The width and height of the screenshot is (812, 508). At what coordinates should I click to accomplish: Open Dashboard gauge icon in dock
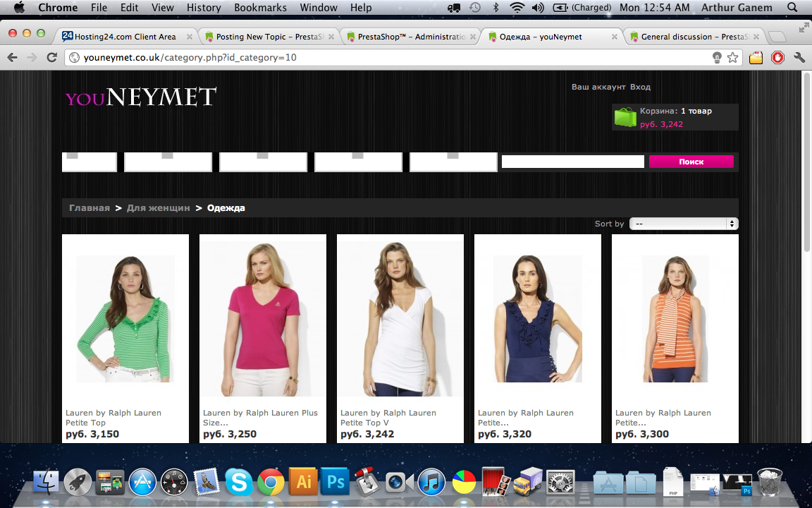click(175, 482)
